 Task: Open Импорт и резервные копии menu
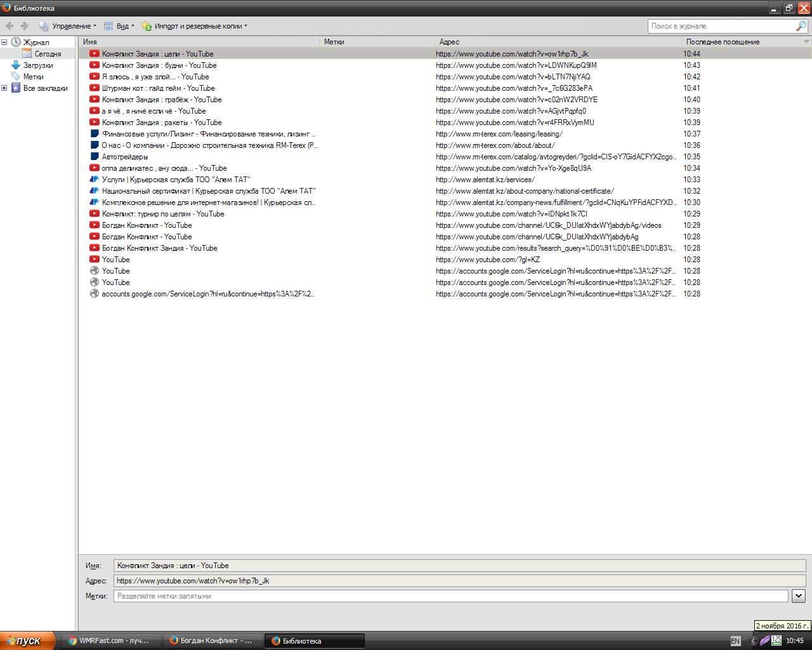(x=195, y=26)
